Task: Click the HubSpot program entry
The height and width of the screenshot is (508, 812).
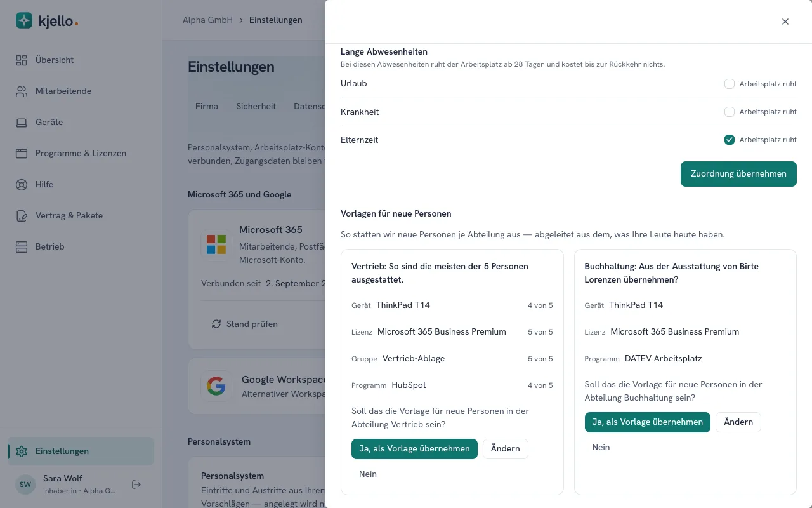Action: [409, 385]
